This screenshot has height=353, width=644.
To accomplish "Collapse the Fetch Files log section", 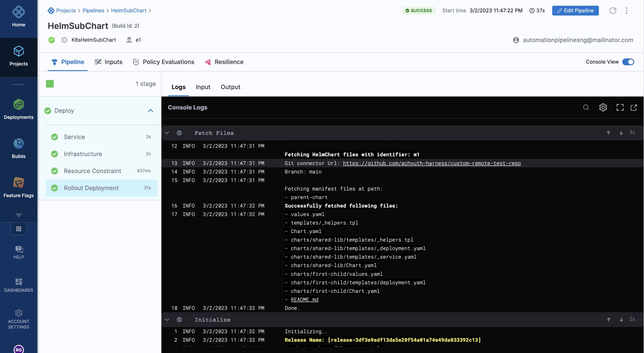I will (x=167, y=133).
